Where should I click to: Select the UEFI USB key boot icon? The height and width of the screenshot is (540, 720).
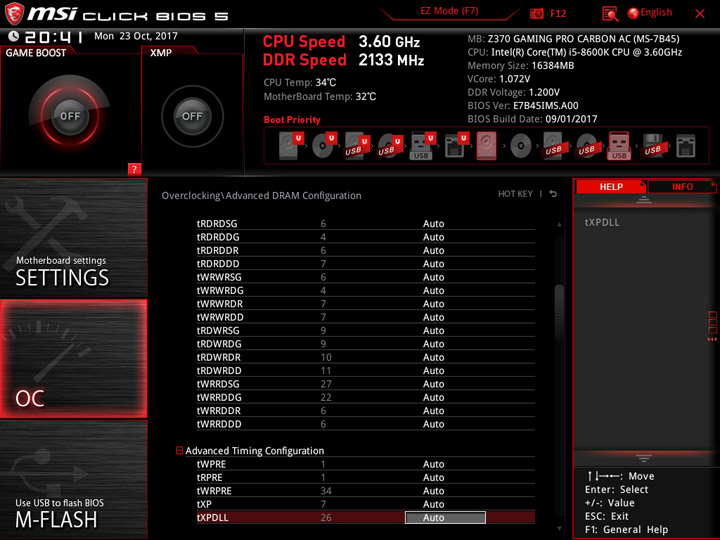[x=422, y=146]
